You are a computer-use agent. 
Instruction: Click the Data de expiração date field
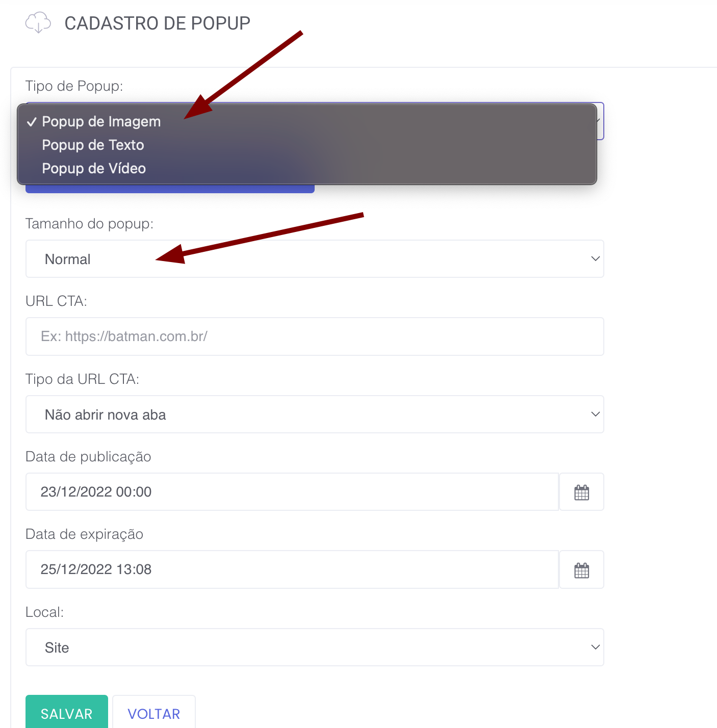click(292, 569)
